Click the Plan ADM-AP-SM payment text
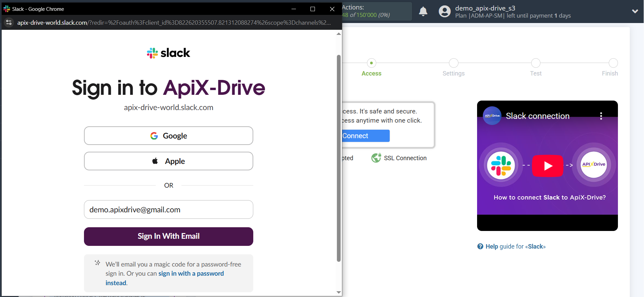 point(513,16)
